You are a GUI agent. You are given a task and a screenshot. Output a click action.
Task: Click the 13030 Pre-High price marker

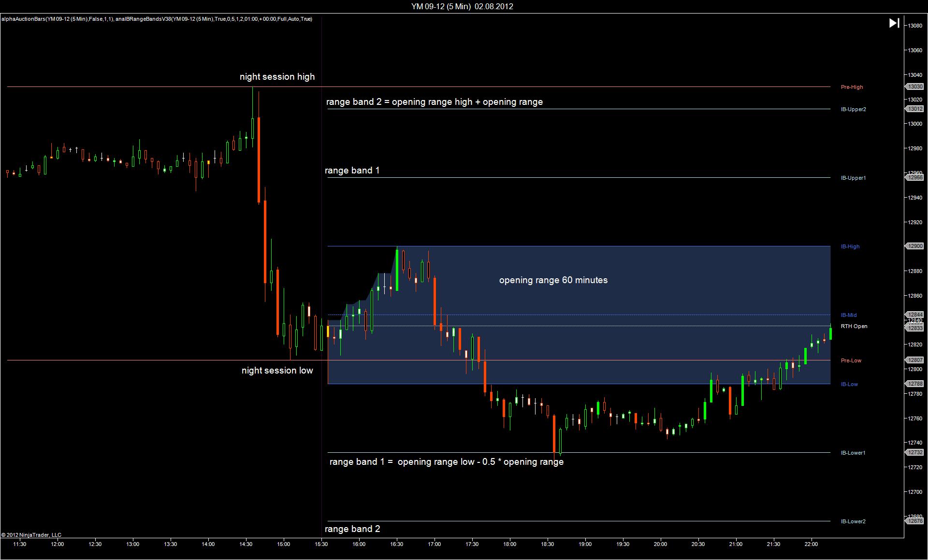click(914, 87)
